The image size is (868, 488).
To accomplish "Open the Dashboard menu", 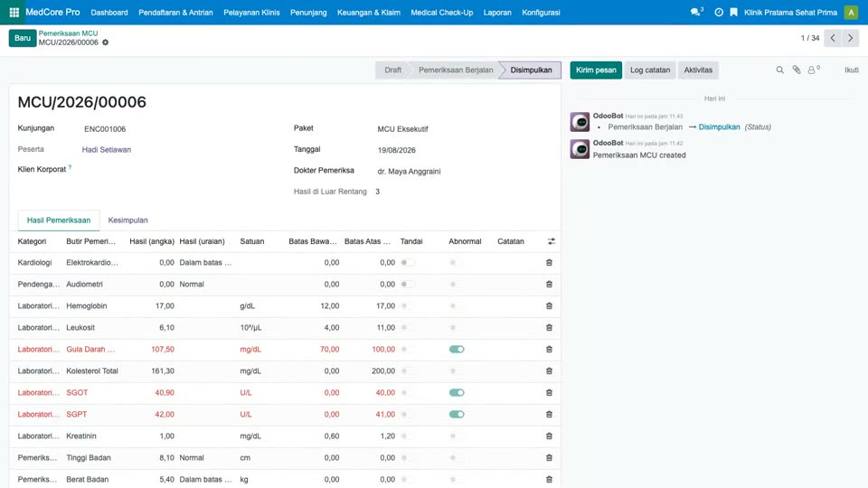I will click(x=109, y=12).
